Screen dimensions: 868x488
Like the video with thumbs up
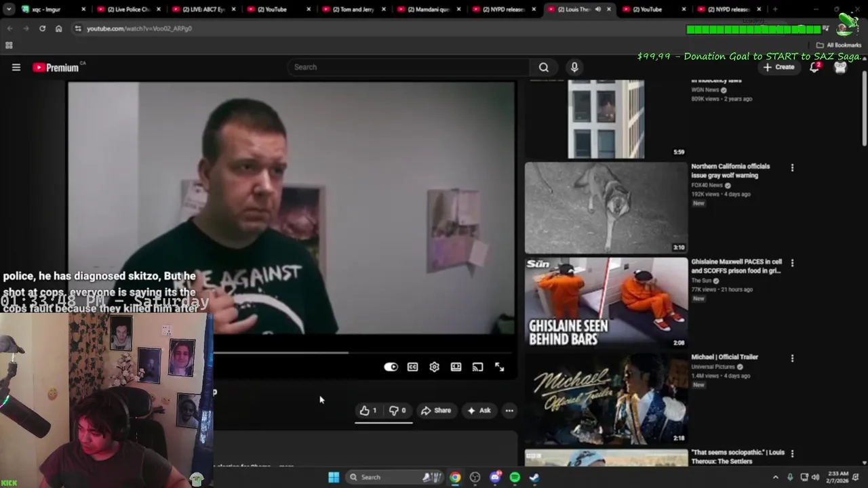pos(368,410)
